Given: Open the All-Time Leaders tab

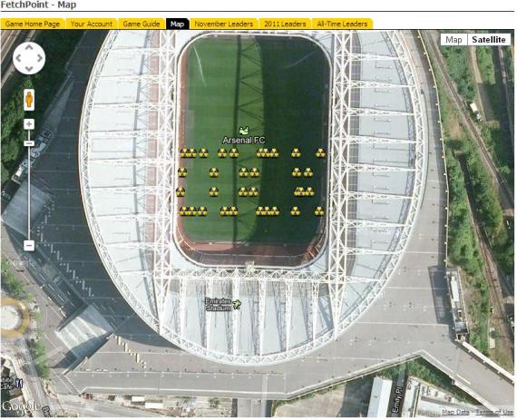Looking at the screenshot, I should 342,24.
